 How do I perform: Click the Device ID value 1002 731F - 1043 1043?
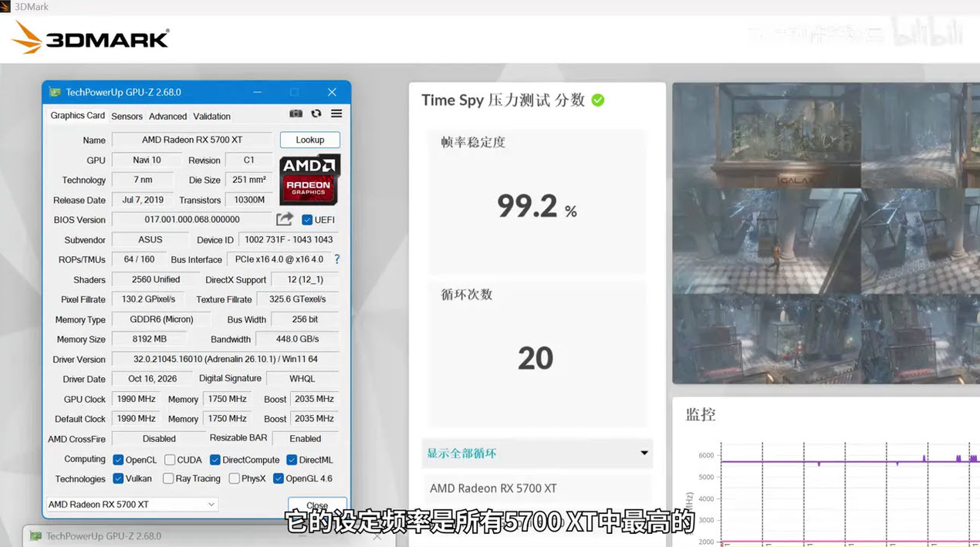pos(289,239)
